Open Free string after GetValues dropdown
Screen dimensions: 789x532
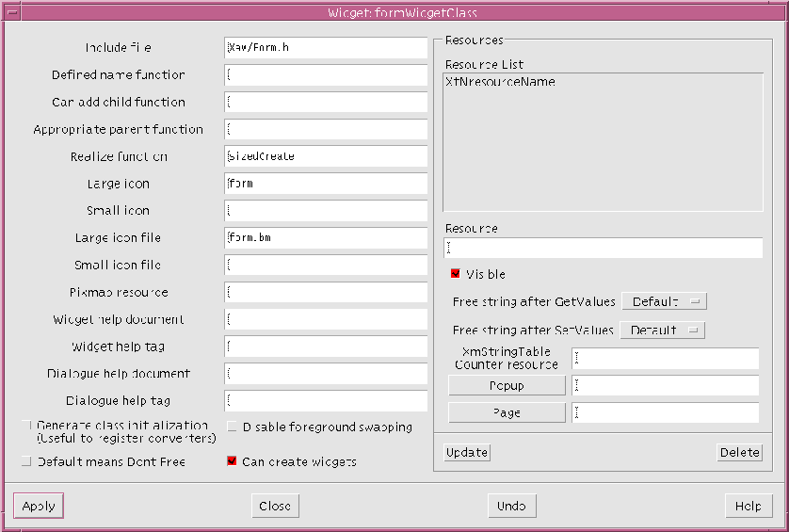pos(664,301)
